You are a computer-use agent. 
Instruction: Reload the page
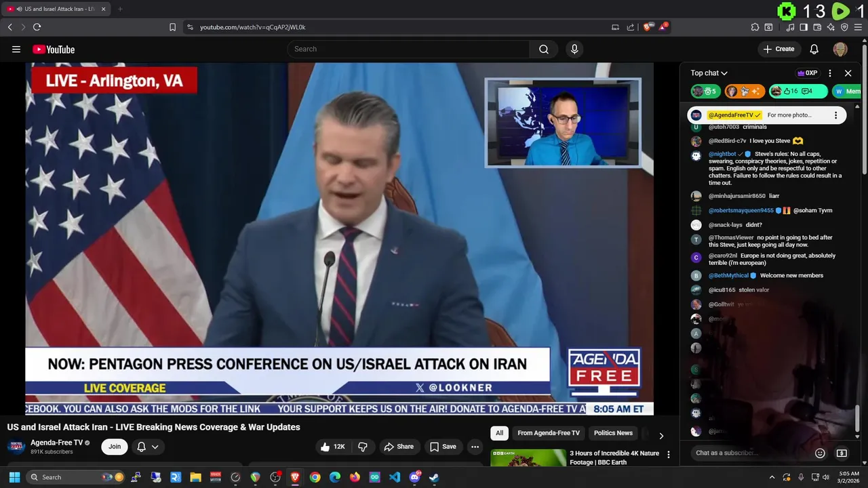tap(37, 27)
